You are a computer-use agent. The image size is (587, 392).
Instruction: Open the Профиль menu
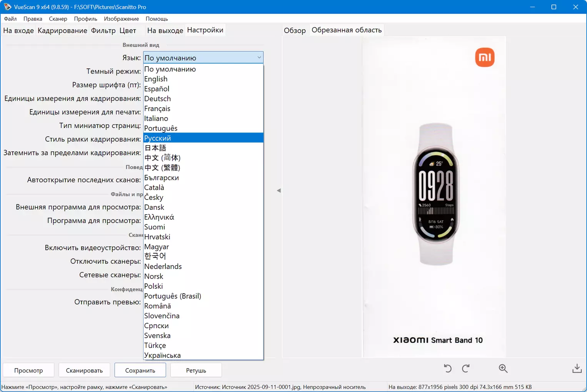coord(86,19)
